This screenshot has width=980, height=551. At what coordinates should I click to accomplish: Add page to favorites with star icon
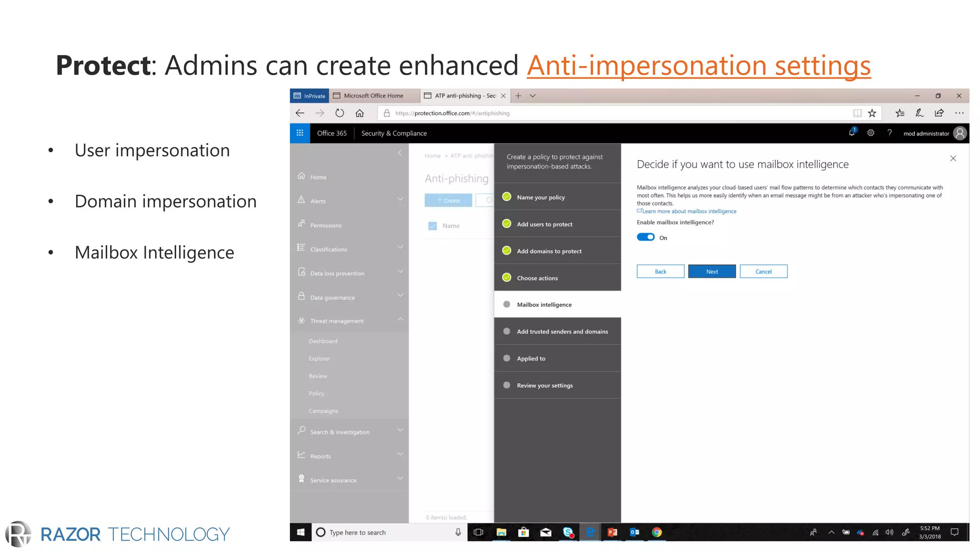pos(872,113)
